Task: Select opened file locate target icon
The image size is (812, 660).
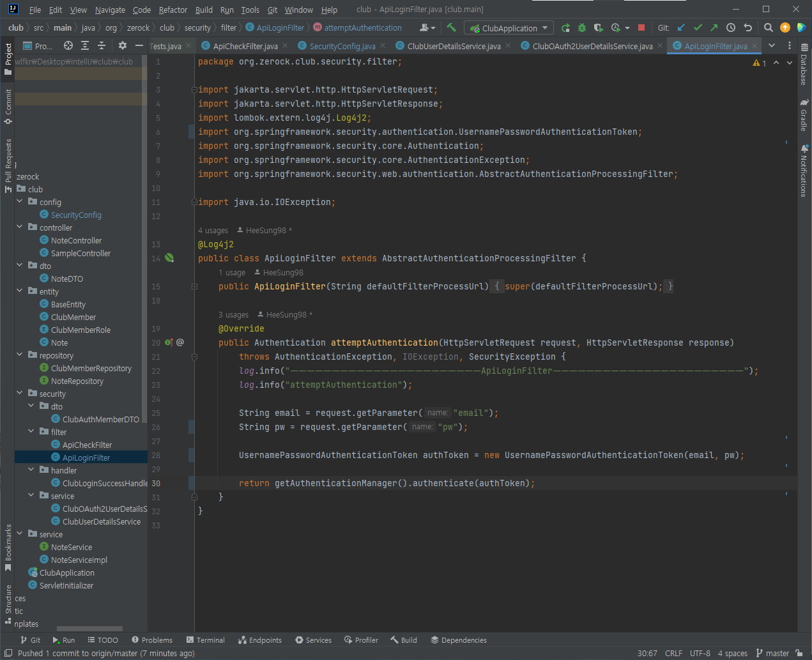Action: (68, 45)
